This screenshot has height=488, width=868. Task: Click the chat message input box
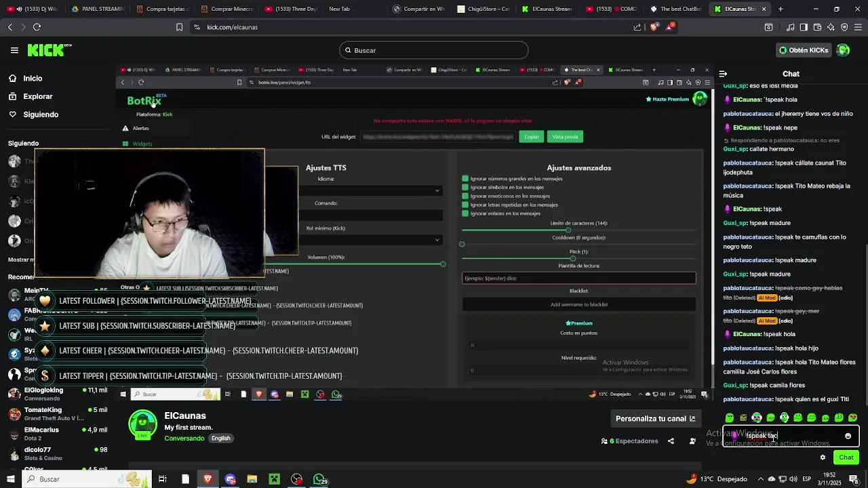tap(791, 436)
